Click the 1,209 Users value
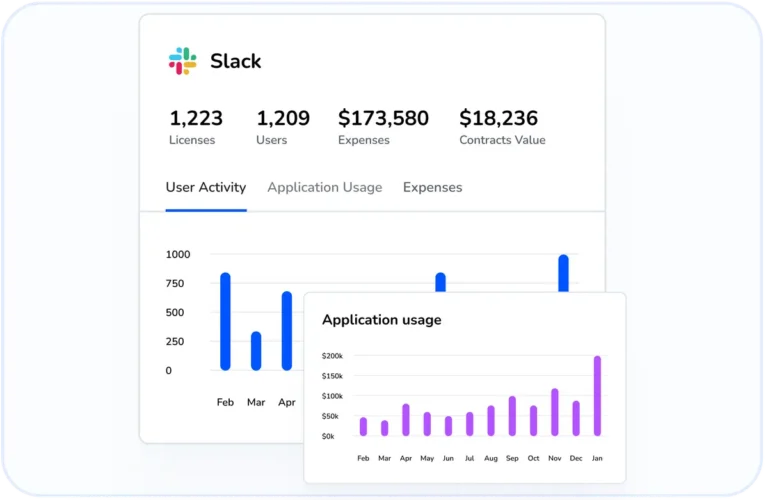The width and height of the screenshot is (768, 500). click(x=283, y=118)
